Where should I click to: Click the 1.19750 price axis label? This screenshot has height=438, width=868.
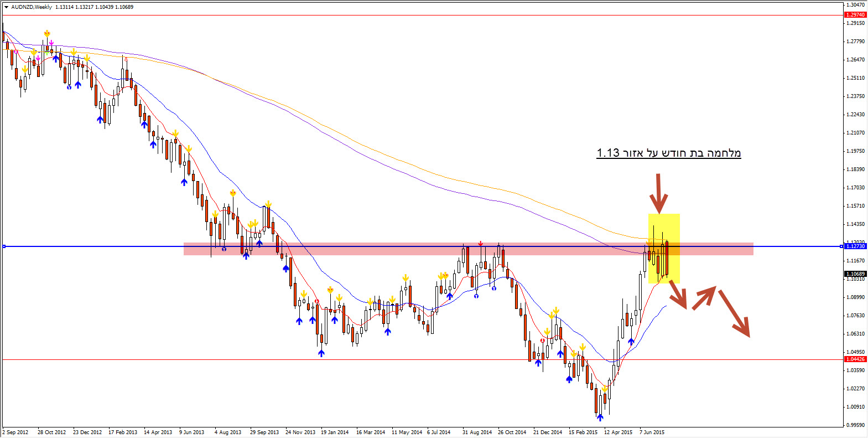coord(855,151)
